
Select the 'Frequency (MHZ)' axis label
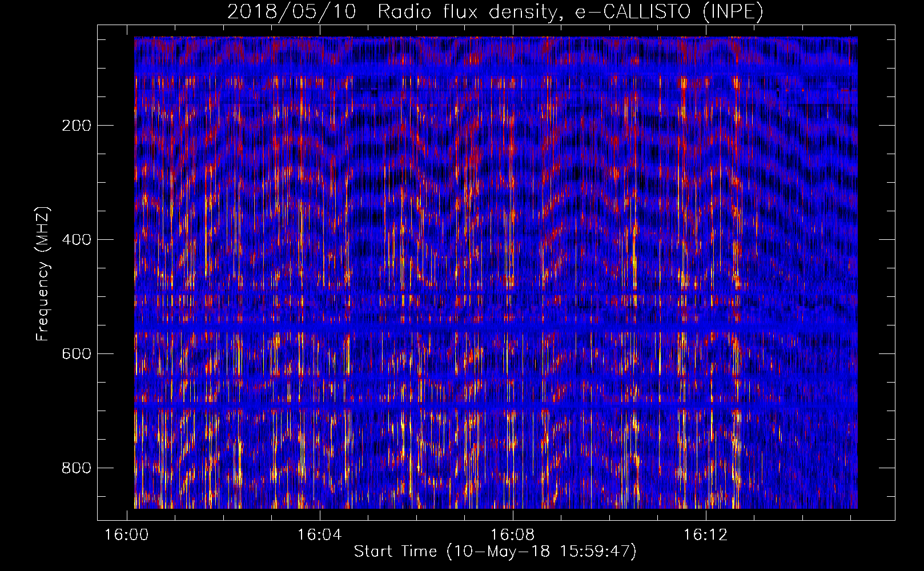point(43,274)
